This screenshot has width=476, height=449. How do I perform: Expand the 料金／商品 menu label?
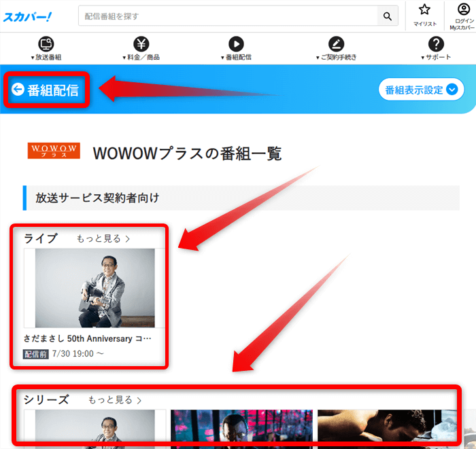pyautogui.click(x=141, y=57)
